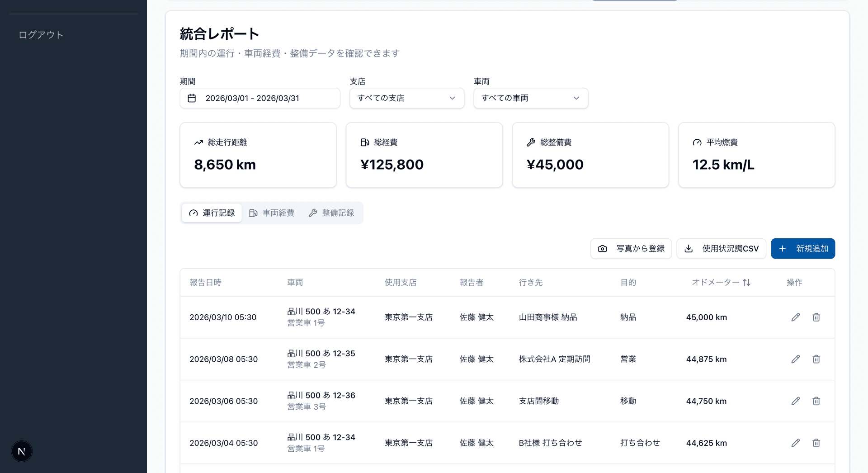The width and height of the screenshot is (868, 473).
Task: Select the edit pencil for the 2026/03/10 record
Action: coord(796,317)
